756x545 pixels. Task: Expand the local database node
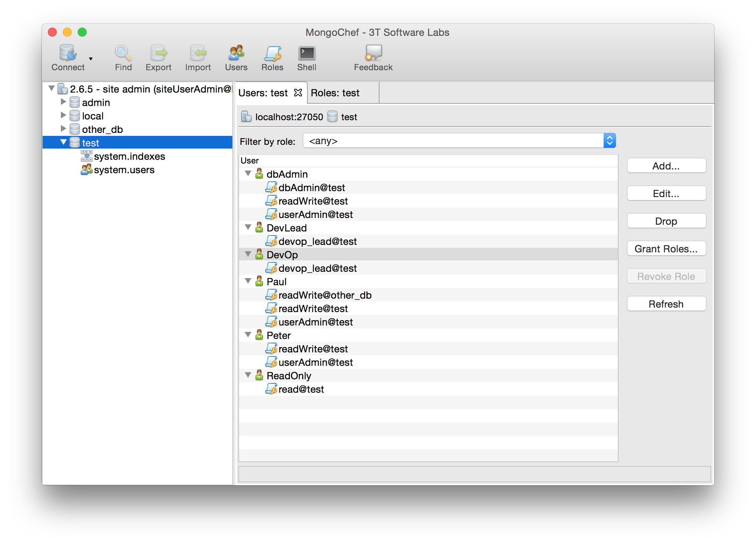[x=63, y=115]
